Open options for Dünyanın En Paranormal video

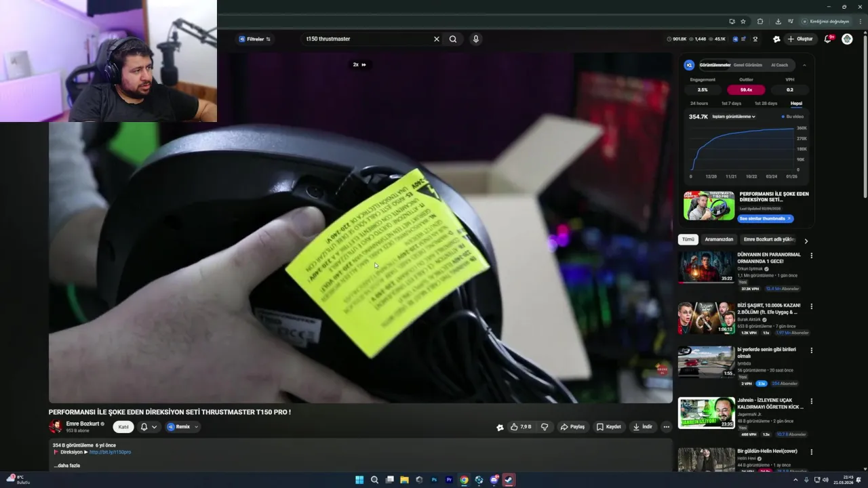tap(811, 256)
